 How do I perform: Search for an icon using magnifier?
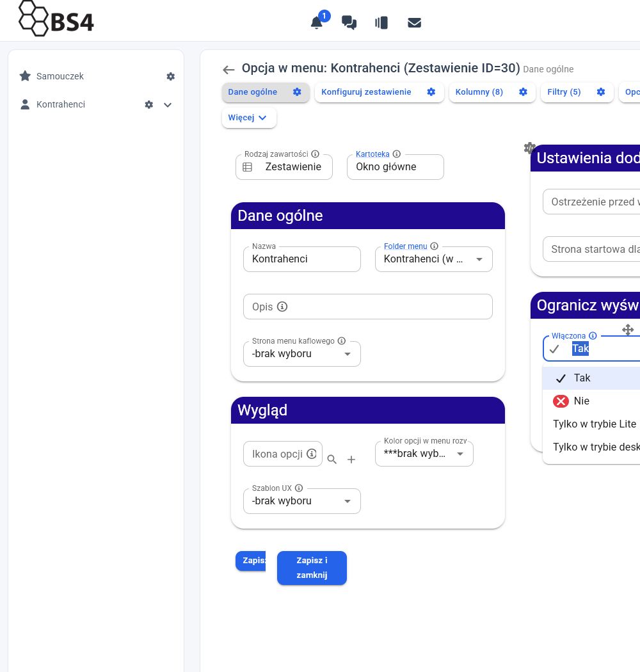332,460
